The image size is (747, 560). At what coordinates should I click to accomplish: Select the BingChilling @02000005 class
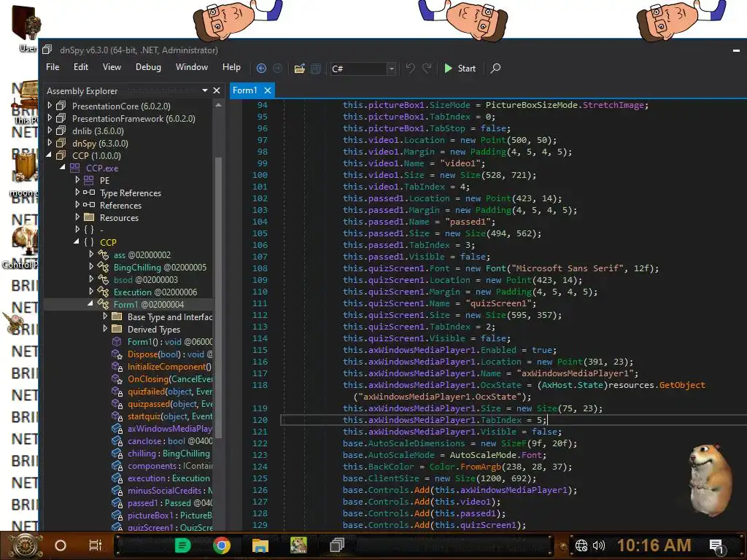160,267
